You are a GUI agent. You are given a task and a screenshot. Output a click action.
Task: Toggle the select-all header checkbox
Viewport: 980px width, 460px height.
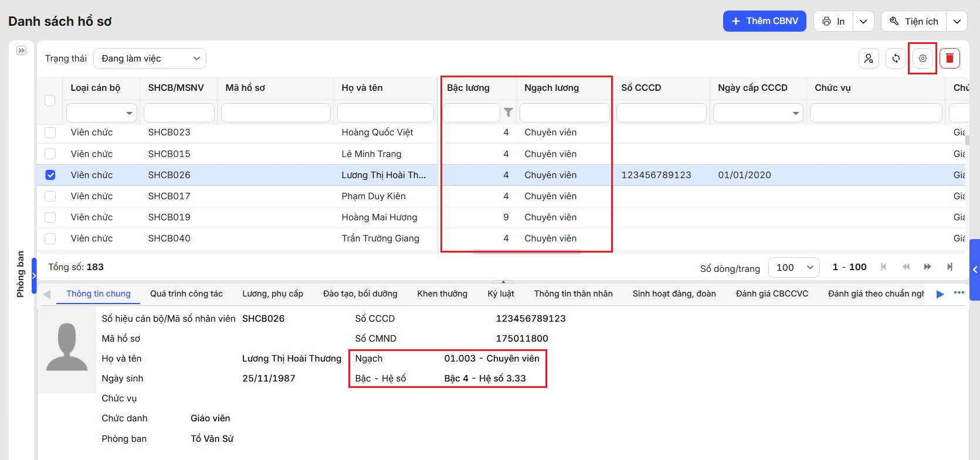click(50, 101)
